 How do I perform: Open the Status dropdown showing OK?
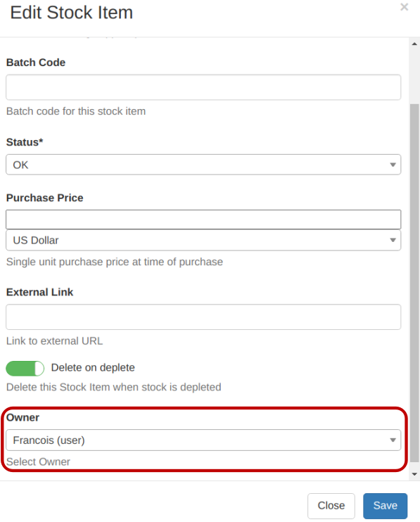(203, 165)
